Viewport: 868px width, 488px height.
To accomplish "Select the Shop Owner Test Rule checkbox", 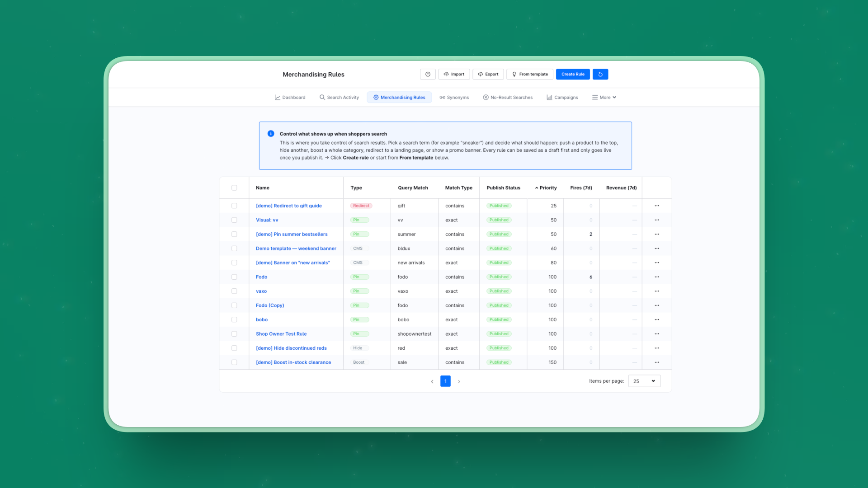I will coord(234,334).
